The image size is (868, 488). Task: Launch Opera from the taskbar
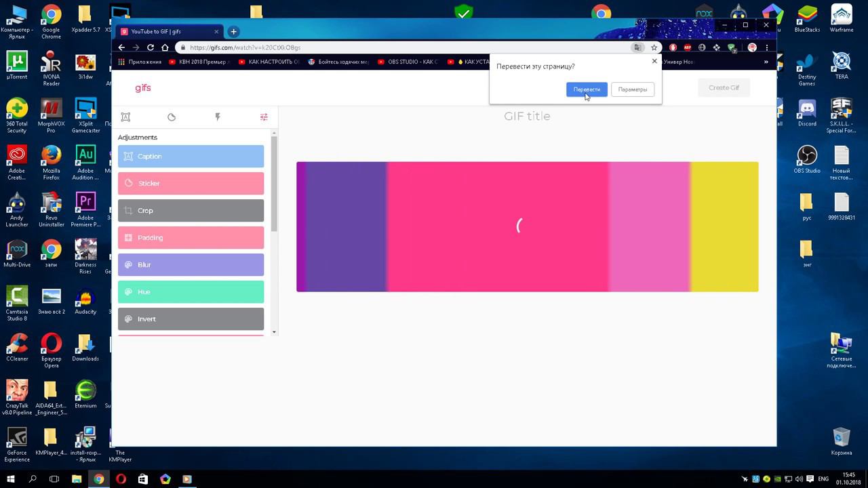coord(121,479)
